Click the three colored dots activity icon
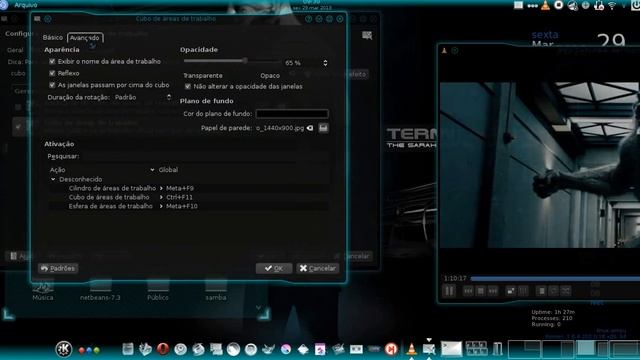Image resolution: width=640 pixels, height=360 pixels. pyautogui.click(x=89, y=350)
